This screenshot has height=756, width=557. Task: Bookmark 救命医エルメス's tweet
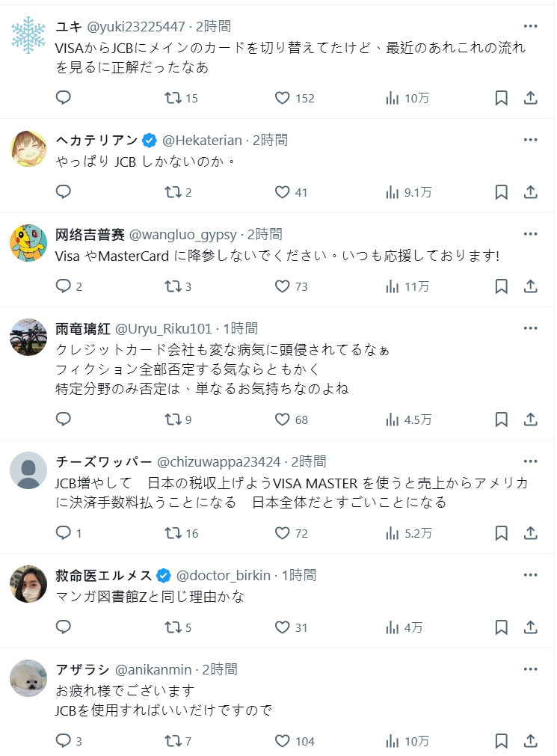[502, 627]
